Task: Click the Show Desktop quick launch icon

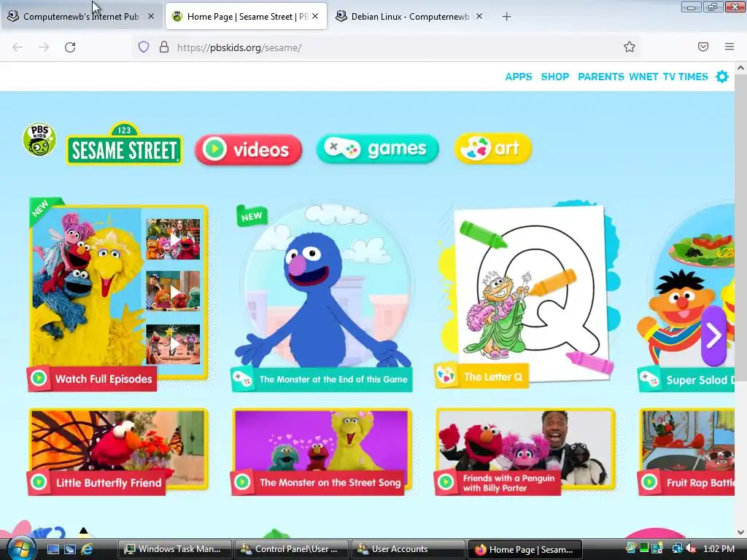Action: click(x=53, y=549)
